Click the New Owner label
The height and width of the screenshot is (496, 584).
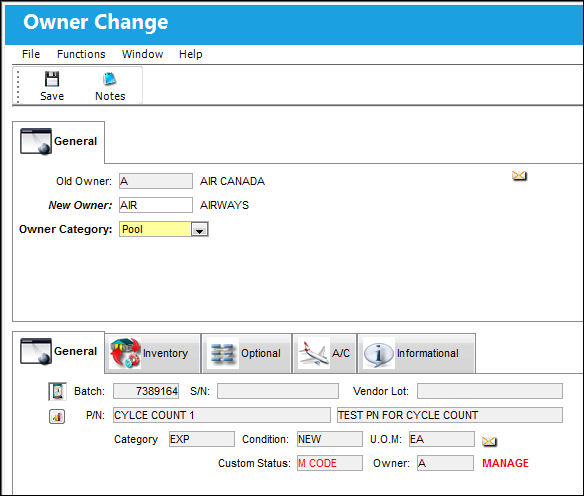coord(80,205)
